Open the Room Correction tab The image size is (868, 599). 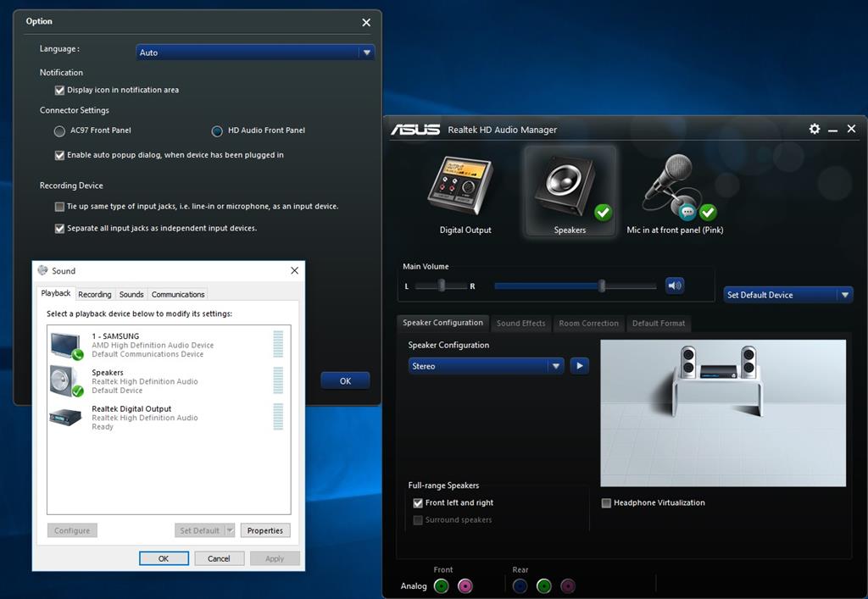pyautogui.click(x=588, y=323)
